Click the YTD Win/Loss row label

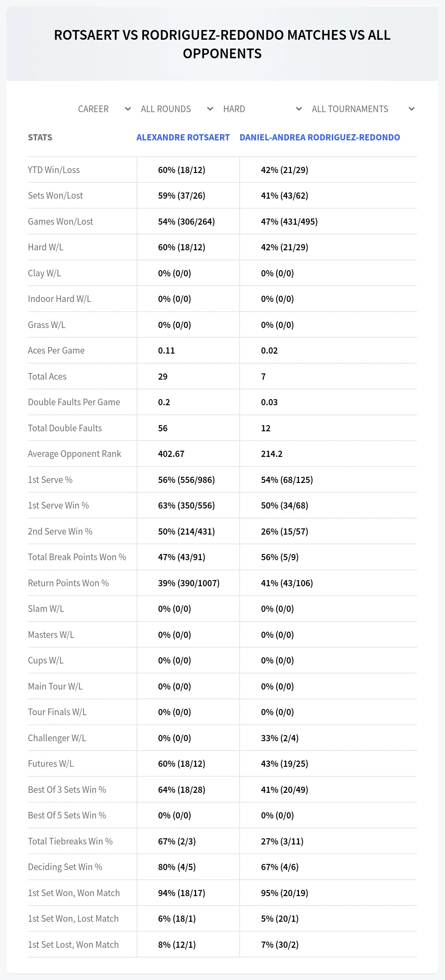click(54, 170)
